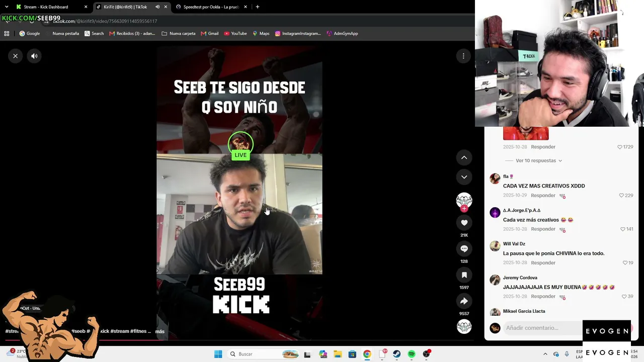Open Microsoft Store from the taskbar
The width and height of the screenshot is (644, 362).
[x=352, y=354]
